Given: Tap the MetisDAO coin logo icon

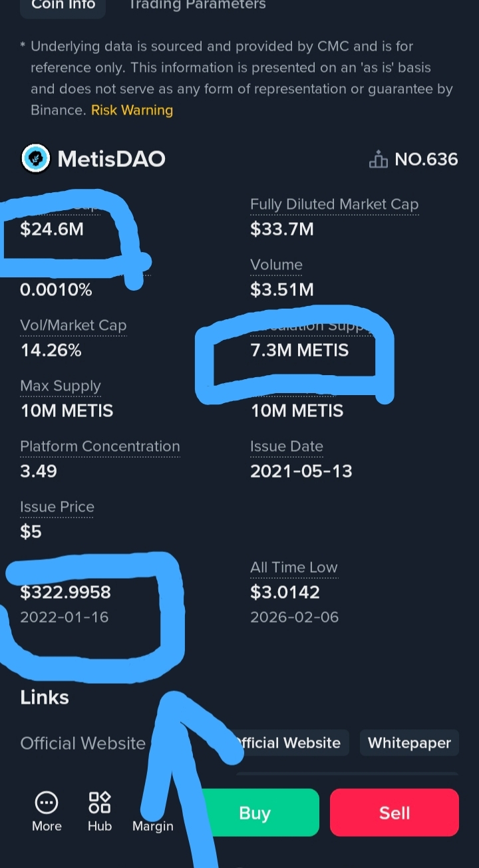Looking at the screenshot, I should (x=36, y=158).
